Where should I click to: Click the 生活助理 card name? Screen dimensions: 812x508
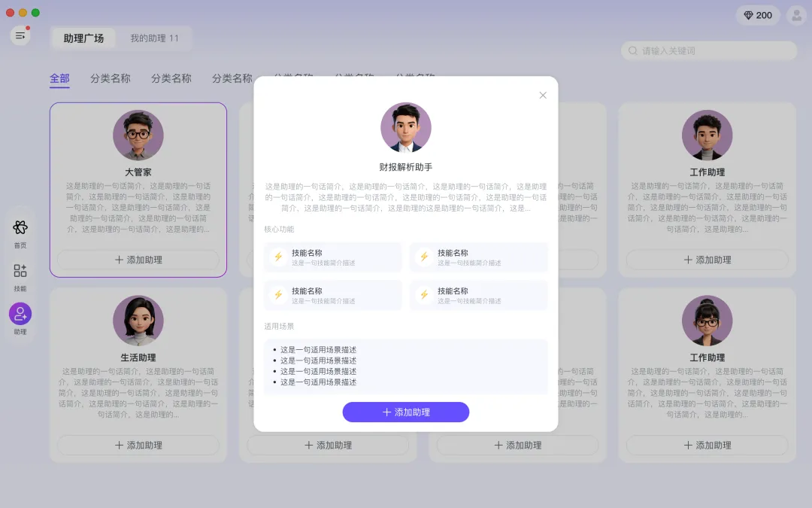(138, 357)
